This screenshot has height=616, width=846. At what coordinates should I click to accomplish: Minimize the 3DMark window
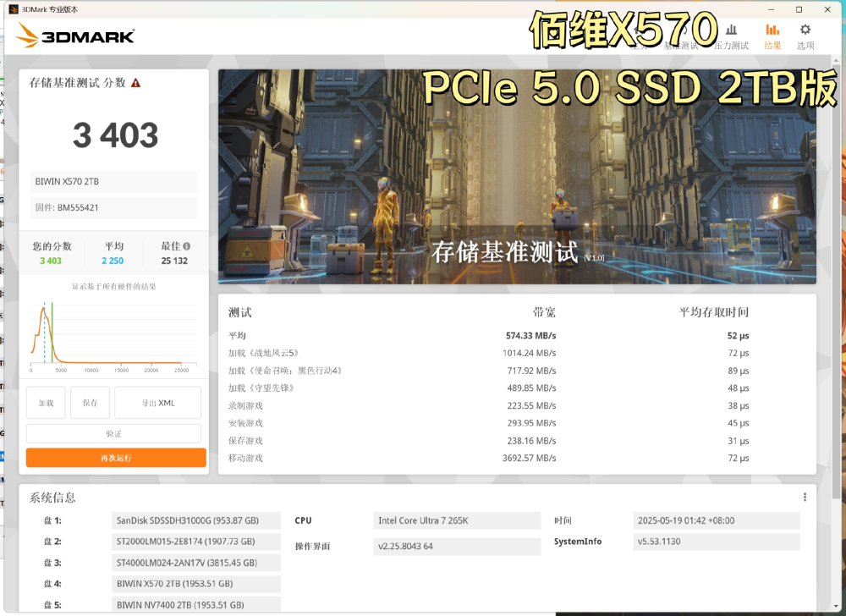point(771,9)
